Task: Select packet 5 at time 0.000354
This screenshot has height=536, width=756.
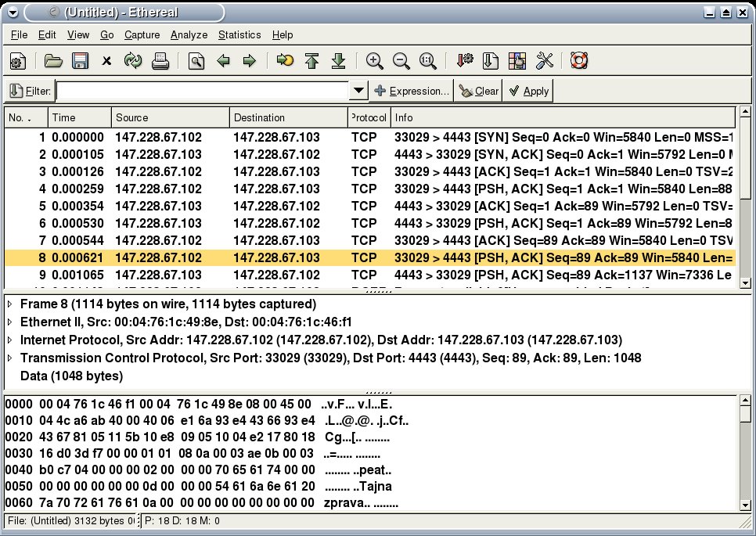Action: click(370, 207)
